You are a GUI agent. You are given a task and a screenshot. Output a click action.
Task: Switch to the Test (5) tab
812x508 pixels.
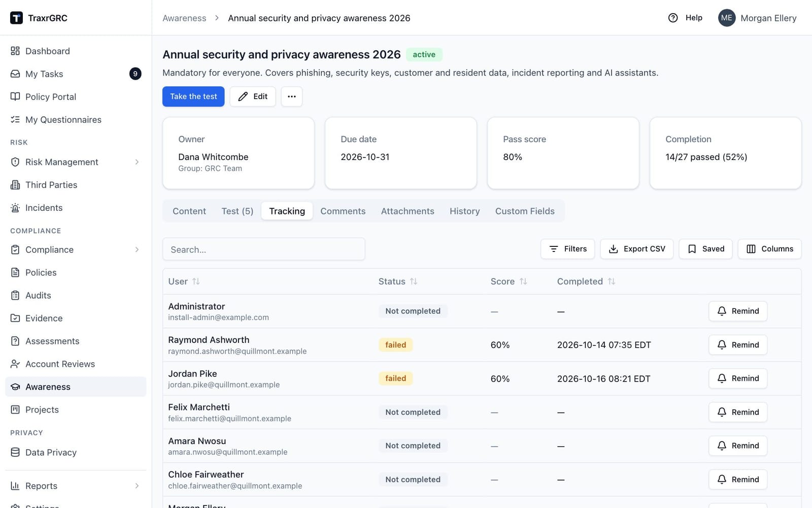point(238,211)
